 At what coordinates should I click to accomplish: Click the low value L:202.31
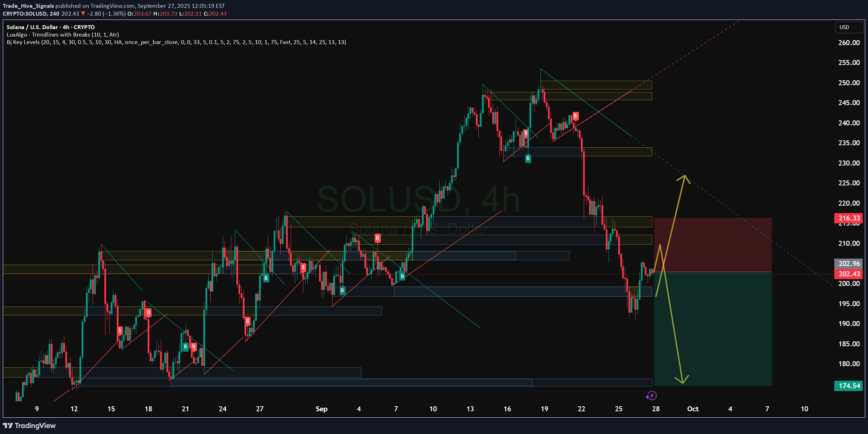coord(190,13)
